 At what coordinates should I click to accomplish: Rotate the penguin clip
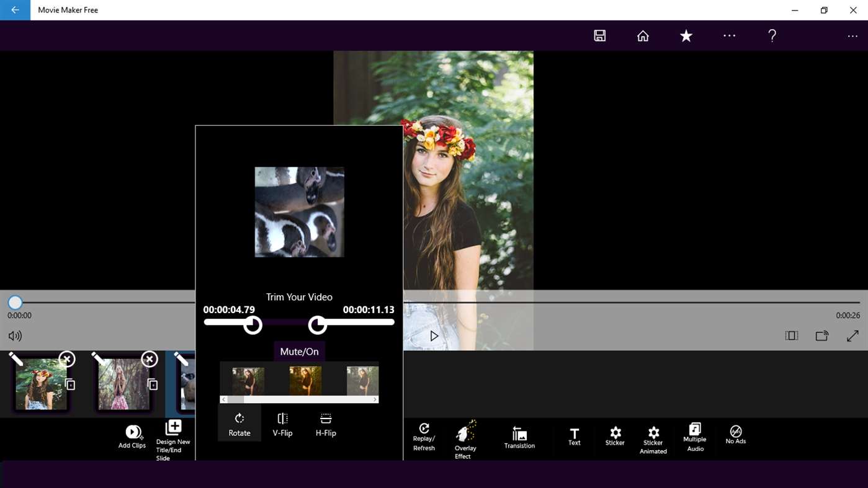point(239,425)
